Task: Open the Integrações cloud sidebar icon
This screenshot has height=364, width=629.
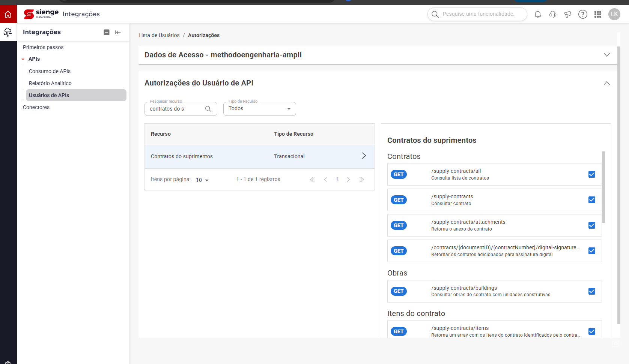Action: 8,32
